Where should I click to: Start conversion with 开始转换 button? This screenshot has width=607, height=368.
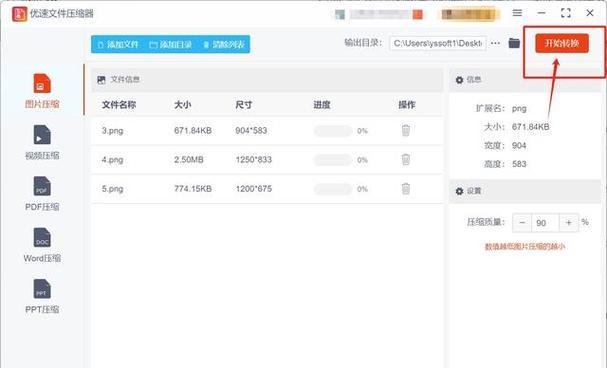[562, 43]
